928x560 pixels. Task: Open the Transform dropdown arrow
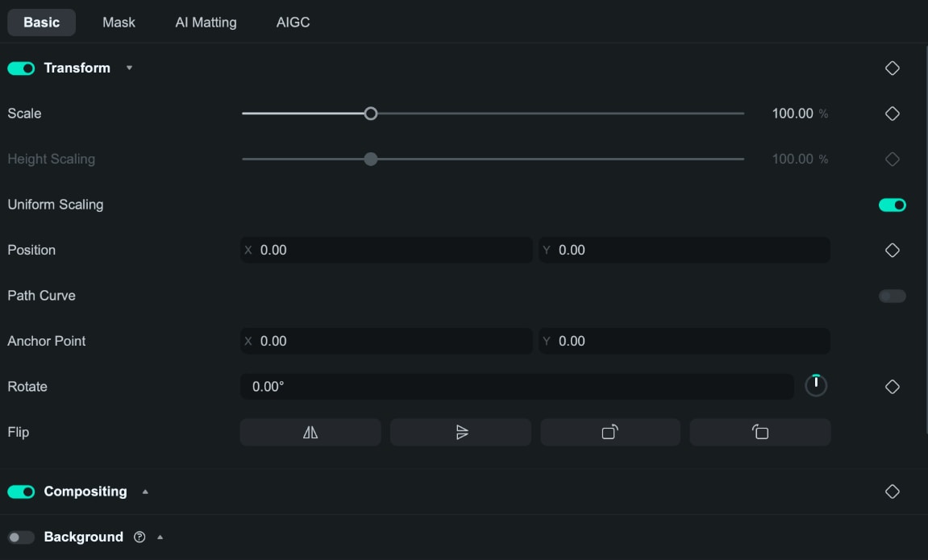click(x=129, y=68)
